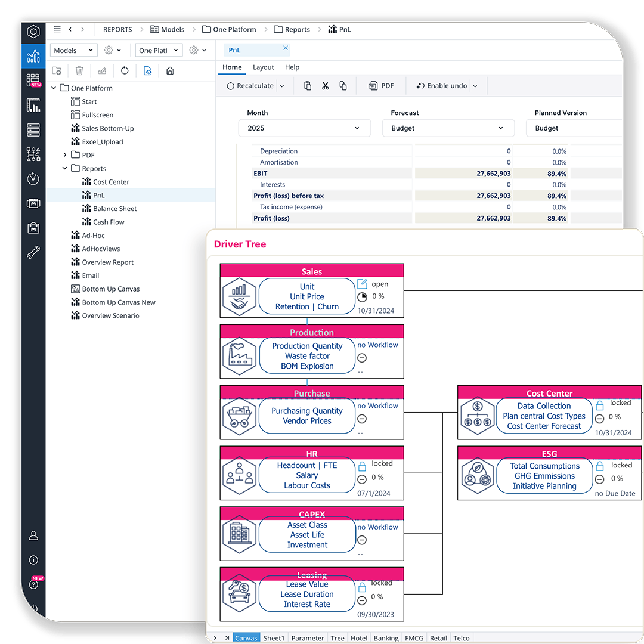The width and height of the screenshot is (644, 644).
Task: Click the trash icon above the model tree
Action: click(x=78, y=70)
